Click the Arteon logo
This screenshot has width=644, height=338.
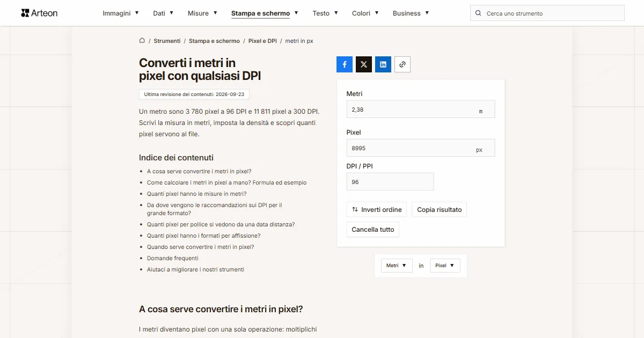[x=39, y=13]
